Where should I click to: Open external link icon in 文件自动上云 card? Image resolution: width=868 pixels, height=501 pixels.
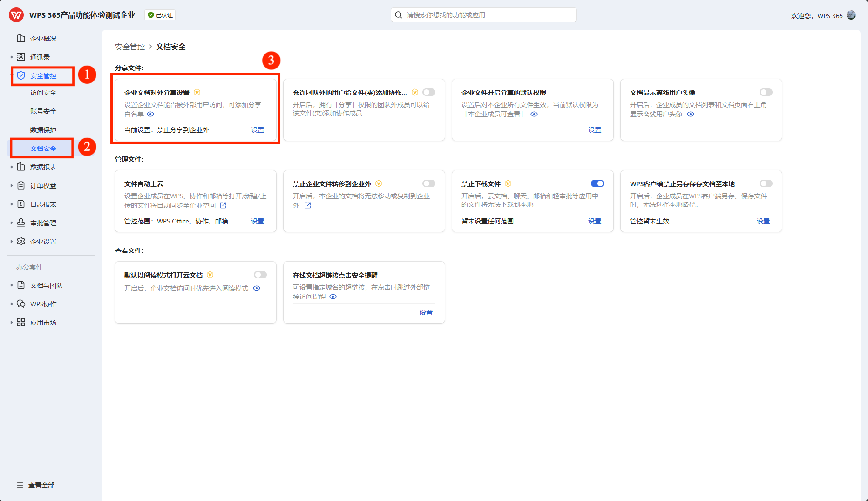coord(223,205)
